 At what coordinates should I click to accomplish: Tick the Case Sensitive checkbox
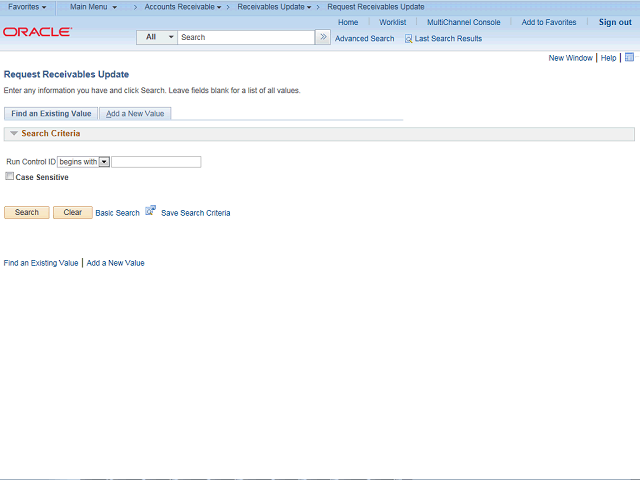click(x=9, y=176)
